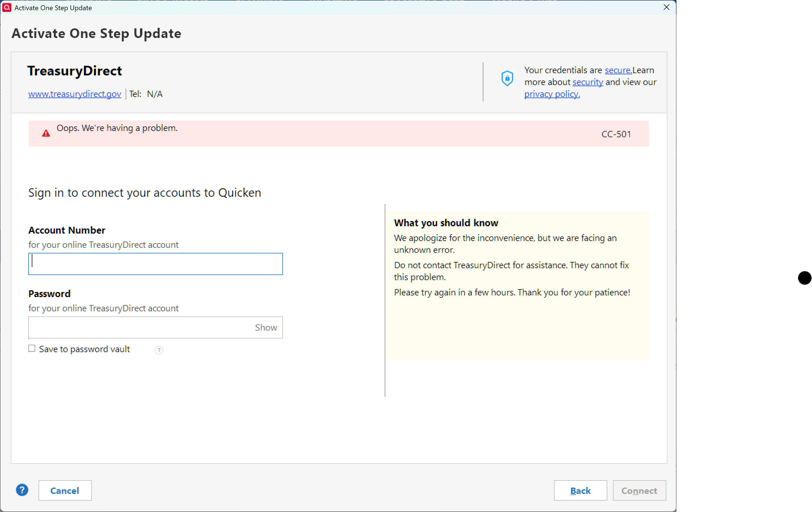
Task: Click the Quicken logo in title bar
Action: tap(7, 7)
